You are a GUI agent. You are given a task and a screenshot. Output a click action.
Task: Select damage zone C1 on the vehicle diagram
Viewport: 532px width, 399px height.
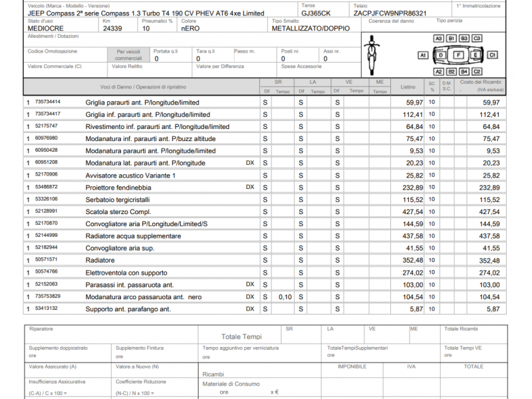click(x=492, y=55)
